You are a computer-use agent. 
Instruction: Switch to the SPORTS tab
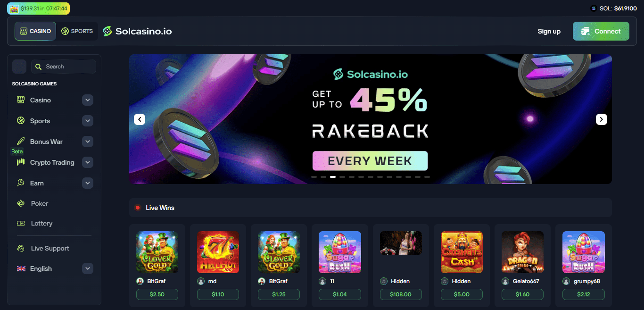[x=77, y=31]
